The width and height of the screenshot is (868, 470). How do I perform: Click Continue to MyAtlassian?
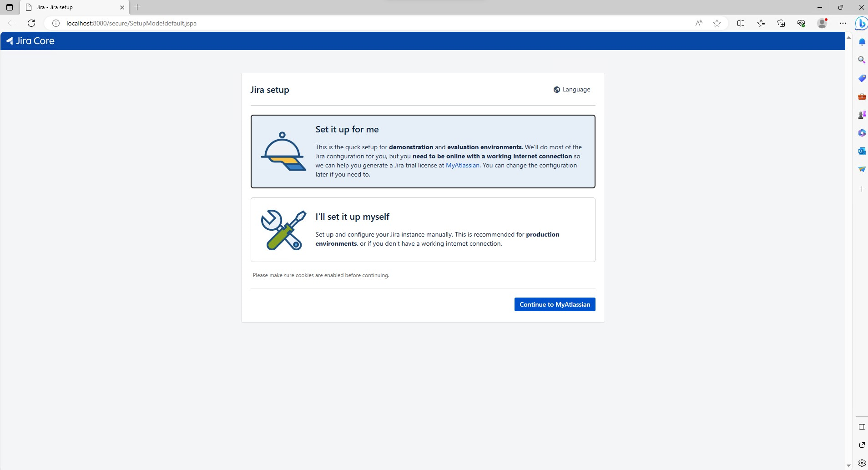(x=555, y=304)
